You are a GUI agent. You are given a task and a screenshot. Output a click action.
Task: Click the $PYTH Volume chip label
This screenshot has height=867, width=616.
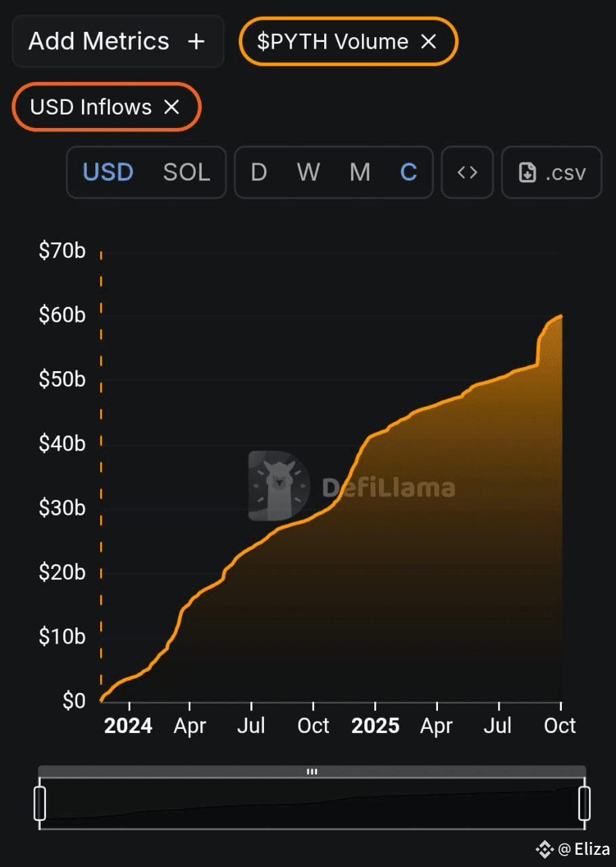332,42
